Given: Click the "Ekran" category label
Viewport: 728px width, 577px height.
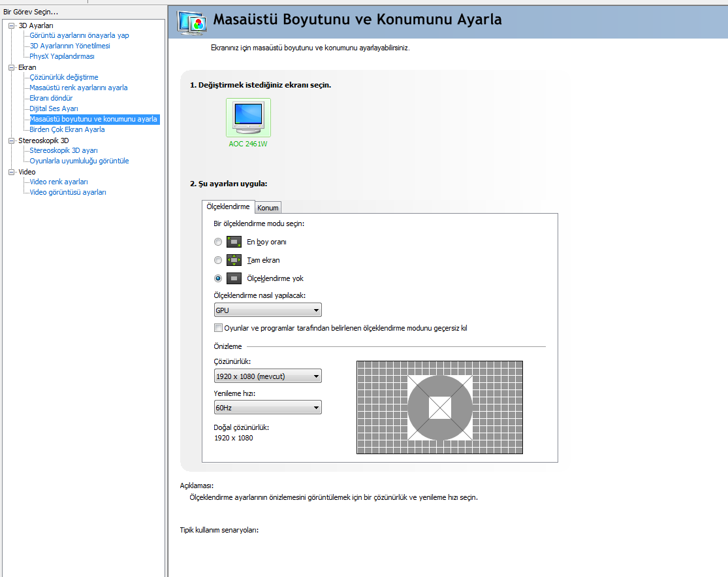Looking at the screenshot, I should [27, 67].
